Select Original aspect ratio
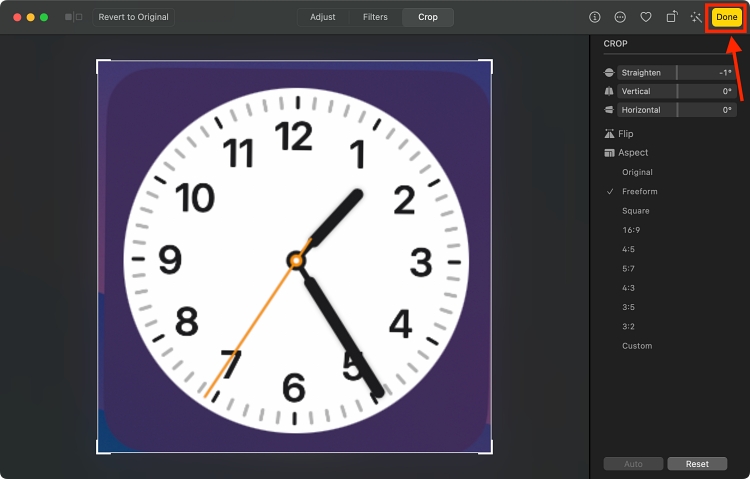The height and width of the screenshot is (479, 750). click(x=637, y=172)
